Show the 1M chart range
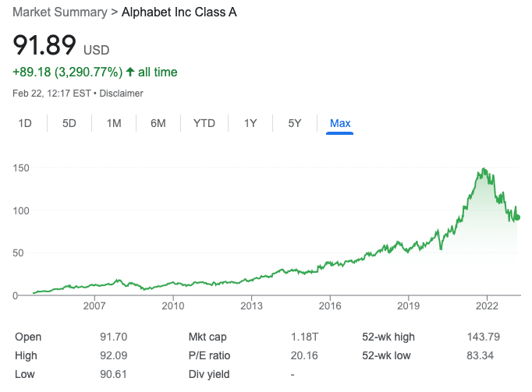This screenshot has width=532, height=392. (x=114, y=123)
